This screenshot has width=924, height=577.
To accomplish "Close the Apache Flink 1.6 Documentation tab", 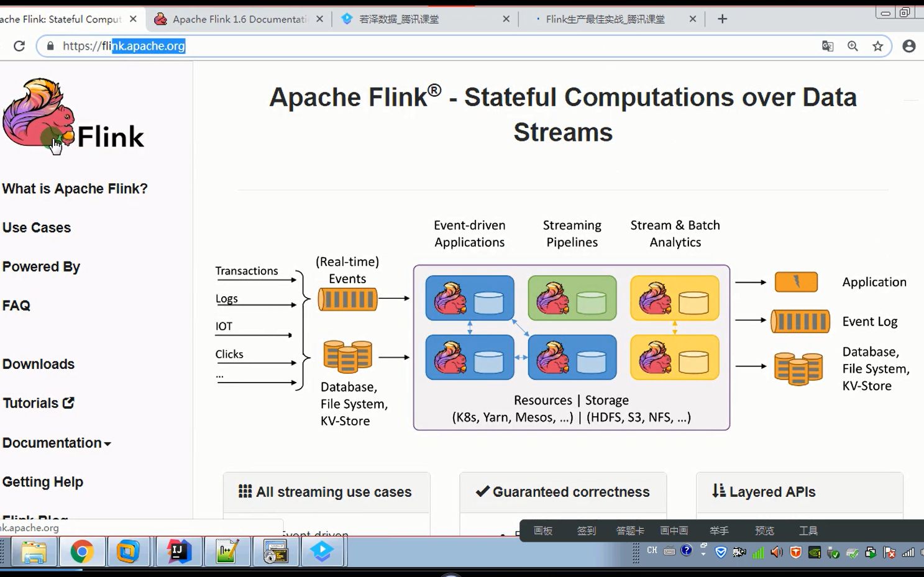I will pyautogui.click(x=319, y=19).
